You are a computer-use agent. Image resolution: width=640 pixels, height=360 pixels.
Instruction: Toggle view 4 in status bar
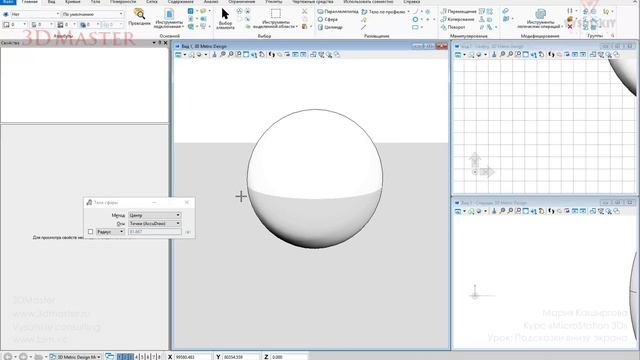pos(137,357)
